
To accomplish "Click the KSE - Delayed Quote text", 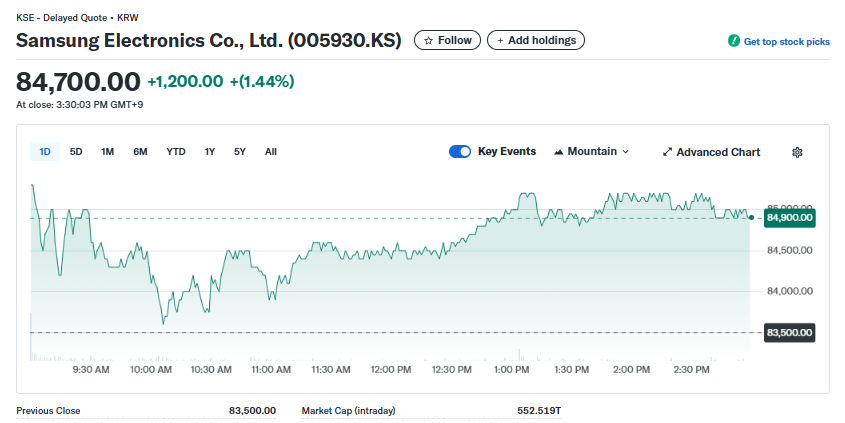I will tap(62, 18).
